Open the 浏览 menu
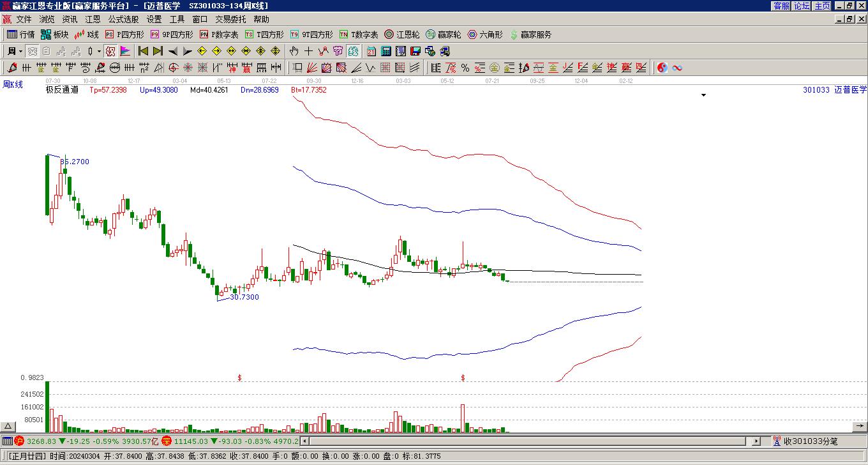 click(x=47, y=20)
